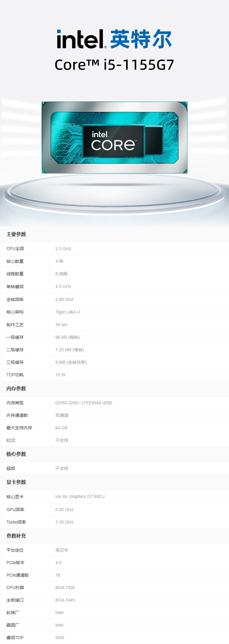
Task: Click the Tiger Lake-U architecture value
Action: click(x=67, y=312)
